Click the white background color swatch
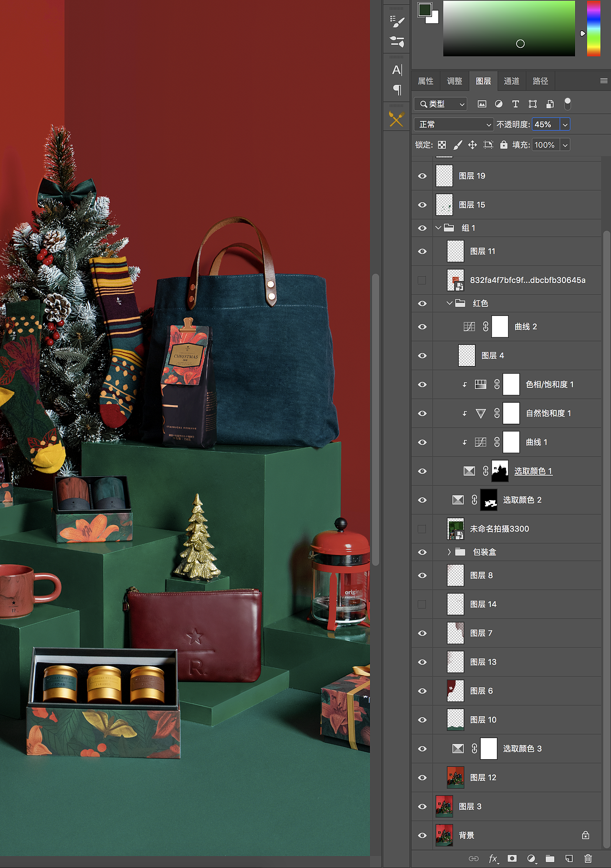This screenshot has height=868, width=611. pos(434,19)
